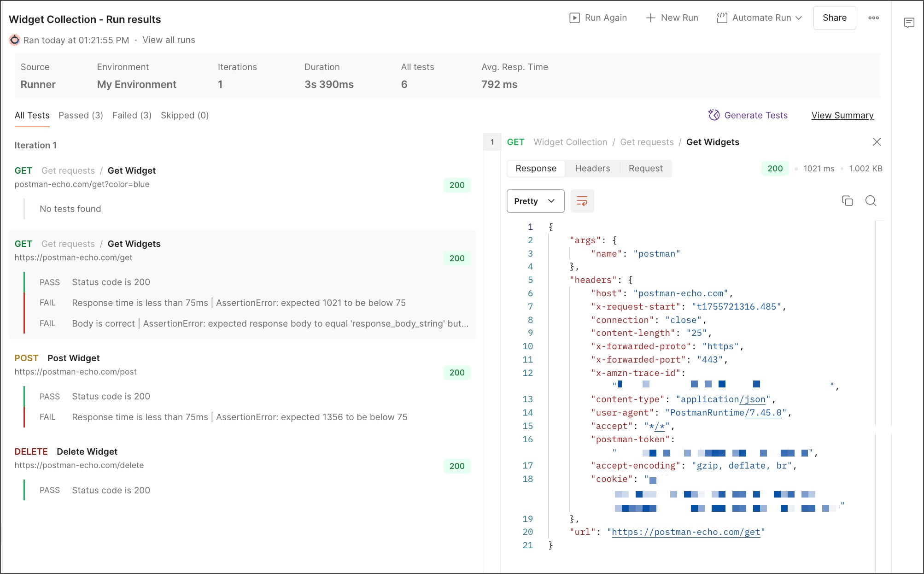Image resolution: width=924 pixels, height=574 pixels.
Task: Click the postman-echo.com/get url link in response
Action: [686, 532]
